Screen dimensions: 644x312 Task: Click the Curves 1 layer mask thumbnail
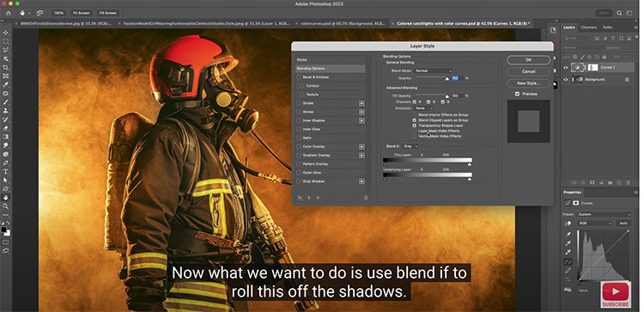click(x=592, y=67)
